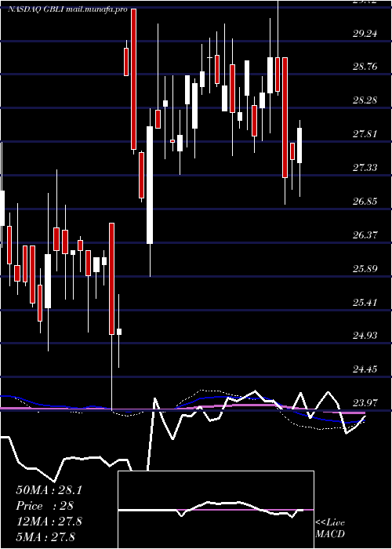Click the '5MA : 27.8' readout

coord(45,536)
